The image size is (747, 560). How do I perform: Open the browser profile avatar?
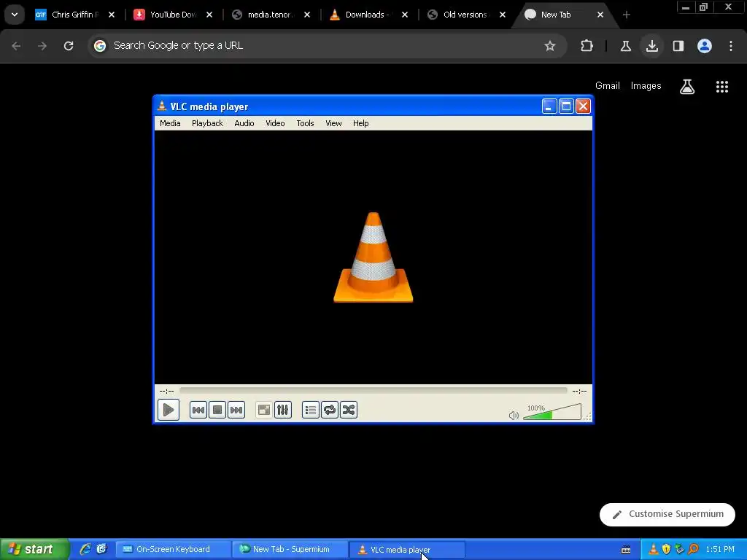[705, 46]
